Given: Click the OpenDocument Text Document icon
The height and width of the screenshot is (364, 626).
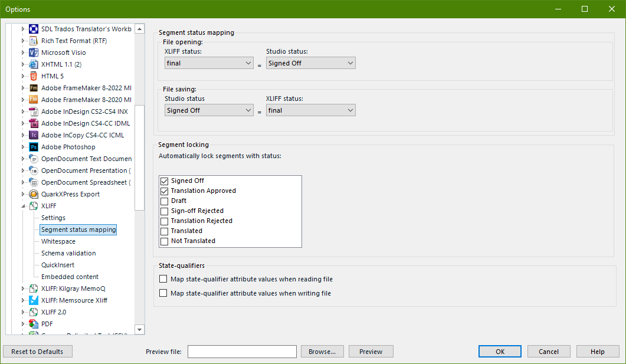Looking at the screenshot, I should tap(34, 159).
